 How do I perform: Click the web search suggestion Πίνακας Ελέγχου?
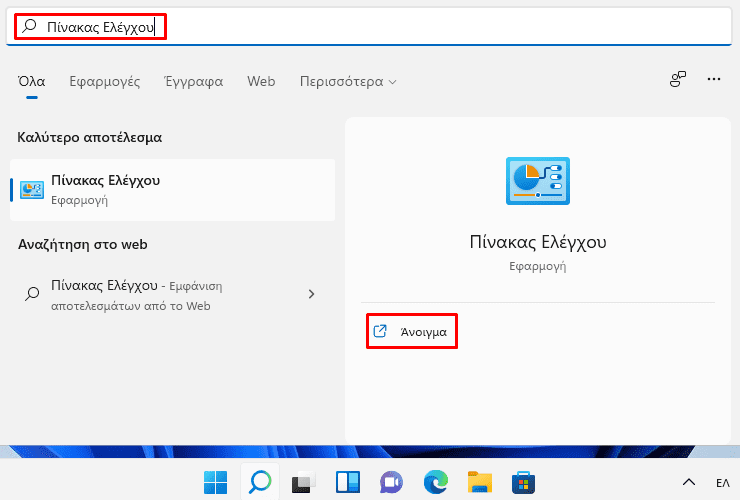172,295
